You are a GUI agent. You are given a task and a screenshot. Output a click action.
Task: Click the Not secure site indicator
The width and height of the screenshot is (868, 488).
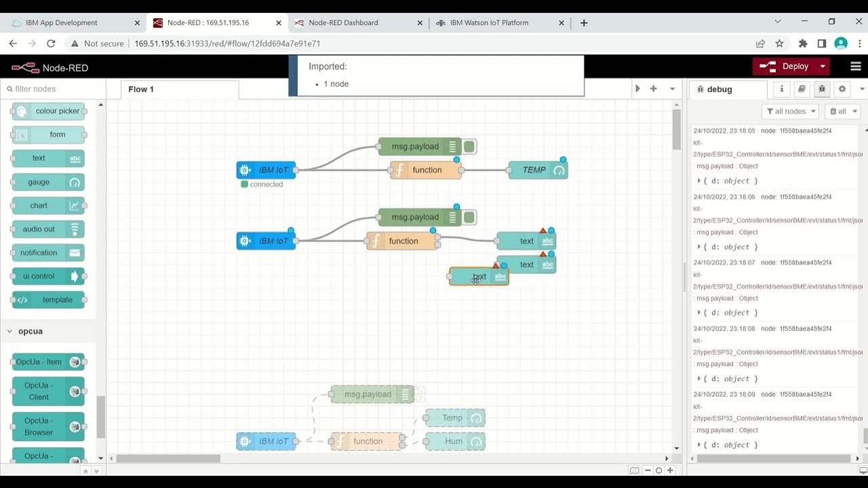(x=97, y=43)
